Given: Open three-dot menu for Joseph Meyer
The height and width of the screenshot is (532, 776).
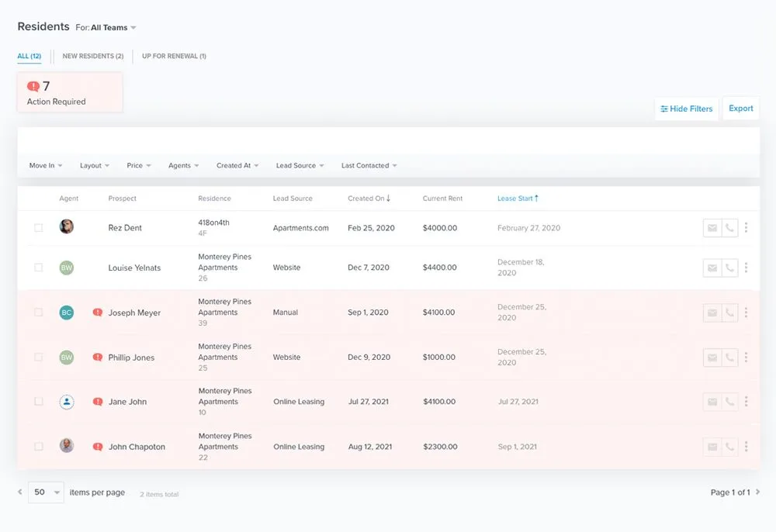Looking at the screenshot, I should tap(747, 313).
